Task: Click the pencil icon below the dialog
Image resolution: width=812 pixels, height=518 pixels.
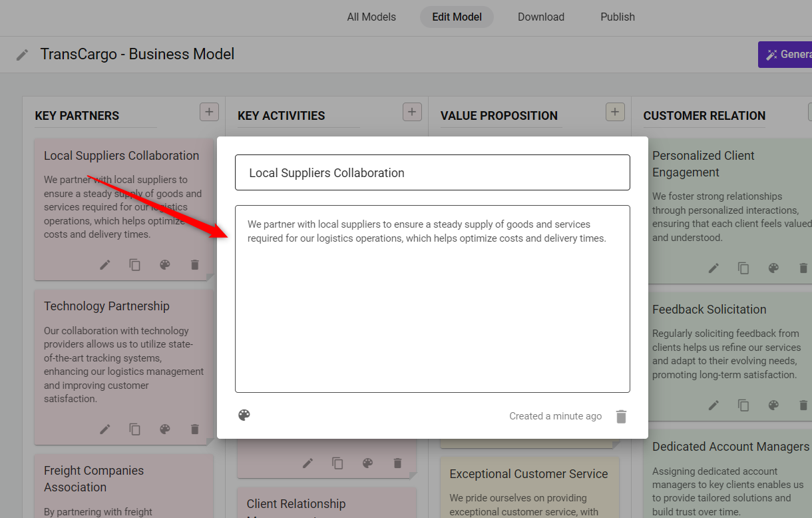Action: pos(307,463)
